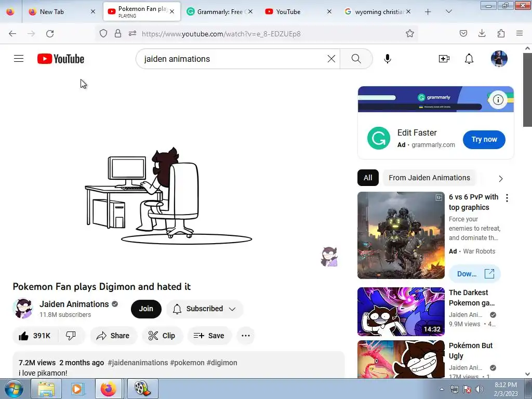Show more category chips arrow
The image size is (532, 399).
pos(500,179)
